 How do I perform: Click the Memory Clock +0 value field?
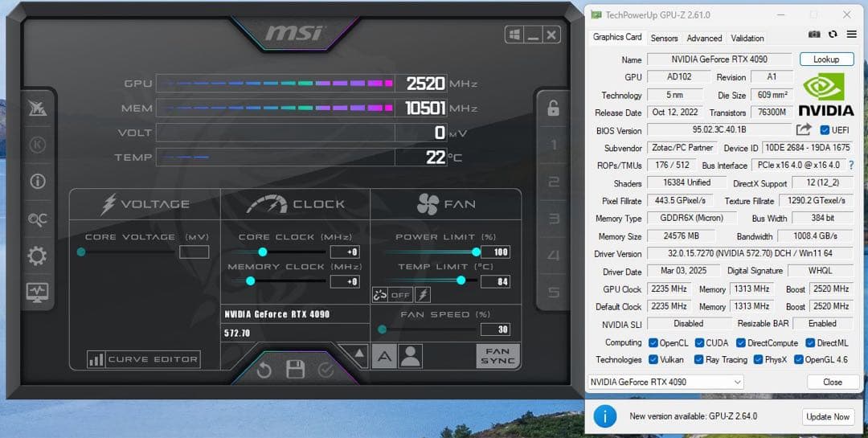pyautogui.click(x=345, y=281)
